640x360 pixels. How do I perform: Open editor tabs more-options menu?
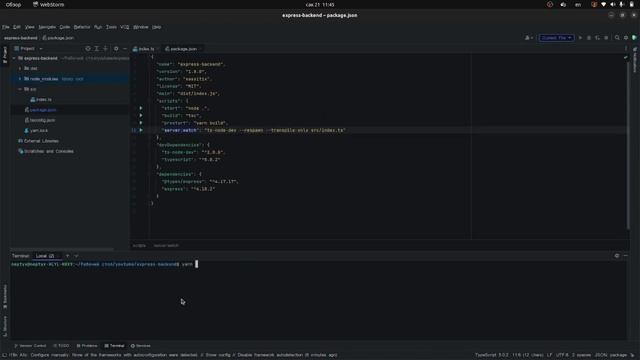[626, 49]
